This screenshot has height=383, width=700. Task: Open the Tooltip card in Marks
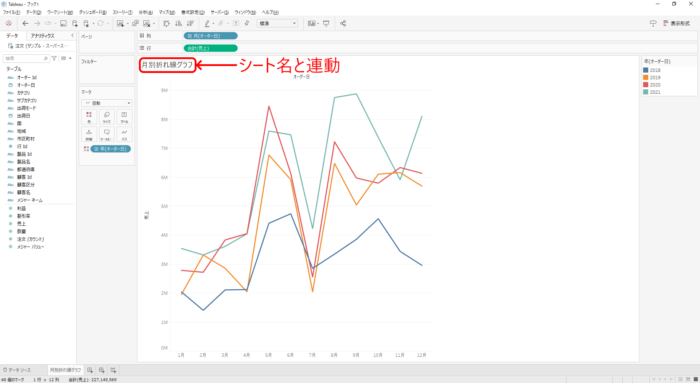coord(106,134)
